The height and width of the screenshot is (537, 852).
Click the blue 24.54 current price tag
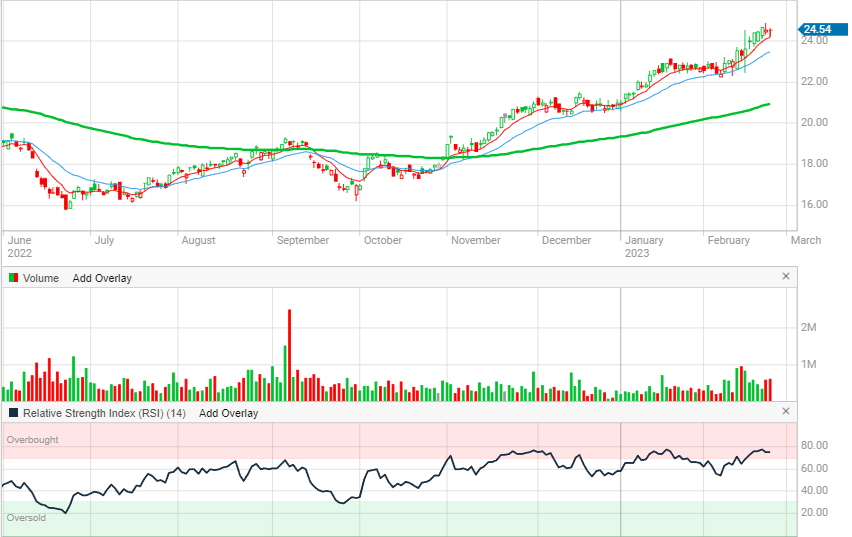[x=817, y=28]
